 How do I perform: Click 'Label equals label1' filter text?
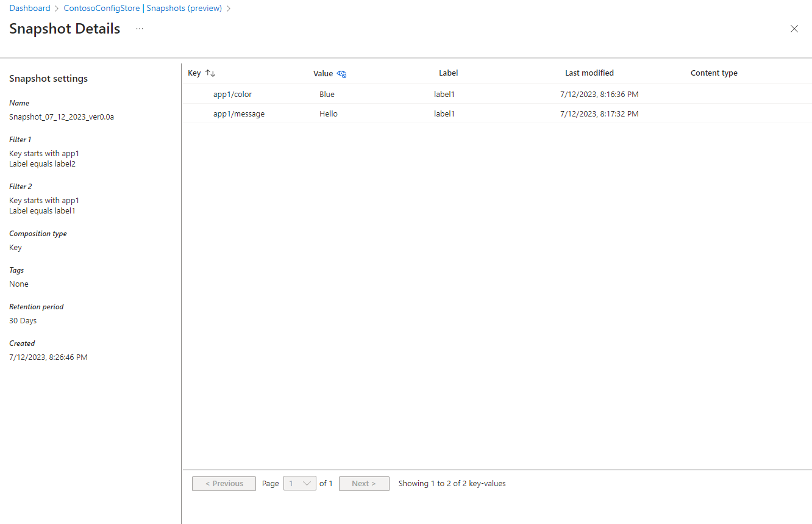pyautogui.click(x=43, y=211)
